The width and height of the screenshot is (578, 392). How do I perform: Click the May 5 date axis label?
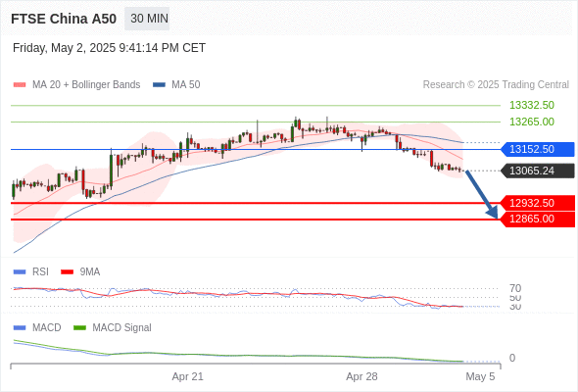(480, 376)
